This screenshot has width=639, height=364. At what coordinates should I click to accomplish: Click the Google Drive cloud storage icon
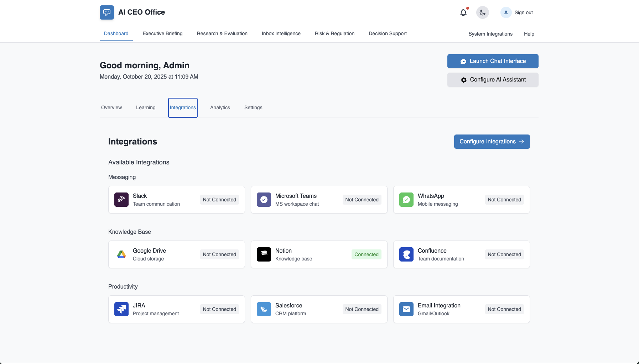(121, 254)
